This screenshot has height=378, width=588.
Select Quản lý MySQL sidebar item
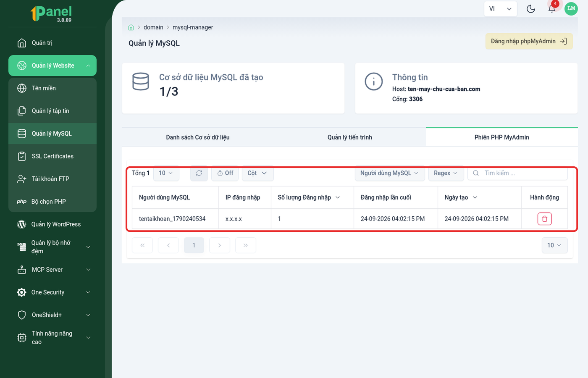[x=52, y=134]
